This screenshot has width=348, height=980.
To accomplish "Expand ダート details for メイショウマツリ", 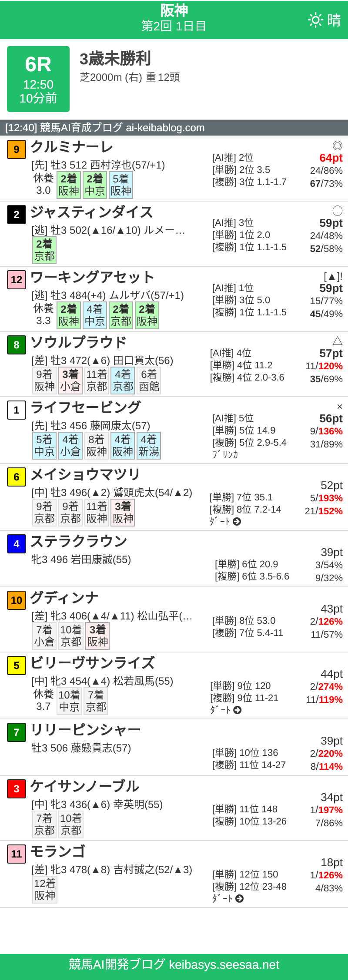I will tap(236, 521).
